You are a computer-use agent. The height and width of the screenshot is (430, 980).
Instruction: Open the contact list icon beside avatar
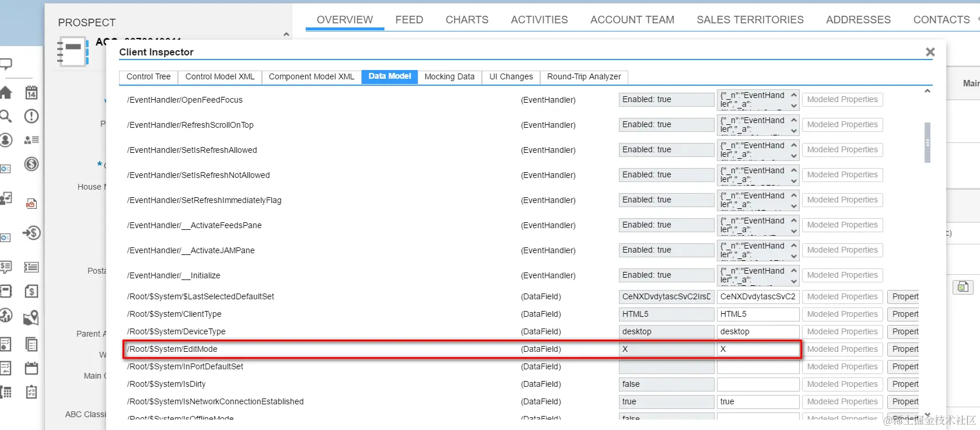(x=32, y=140)
